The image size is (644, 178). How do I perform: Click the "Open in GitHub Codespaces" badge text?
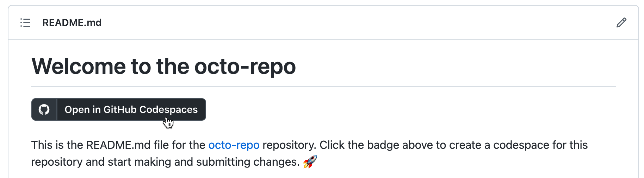click(x=131, y=110)
